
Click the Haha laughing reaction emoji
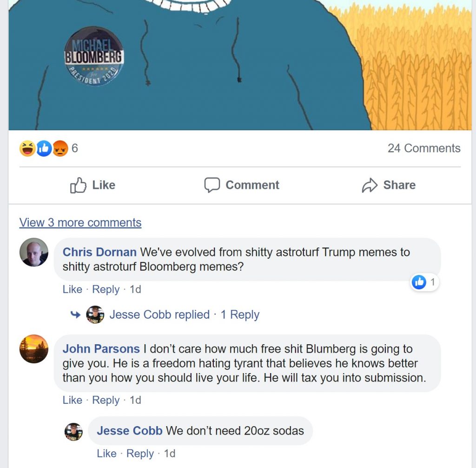click(27, 148)
